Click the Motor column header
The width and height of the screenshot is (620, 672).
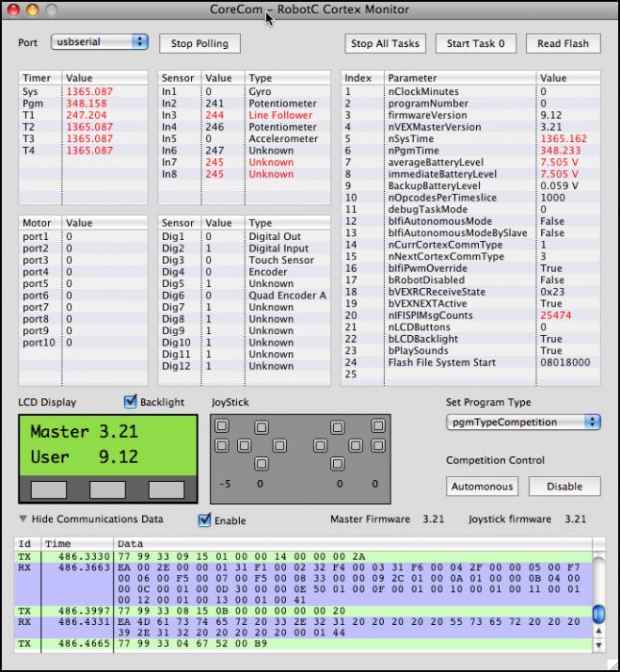point(40,223)
